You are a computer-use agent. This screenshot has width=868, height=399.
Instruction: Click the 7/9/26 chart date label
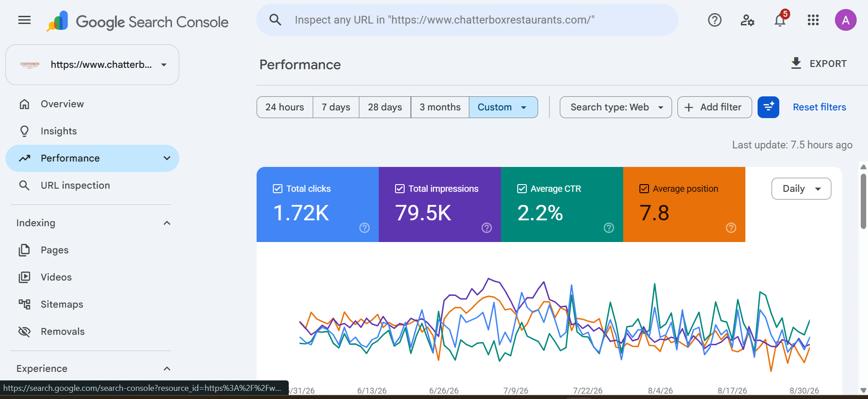click(515, 390)
